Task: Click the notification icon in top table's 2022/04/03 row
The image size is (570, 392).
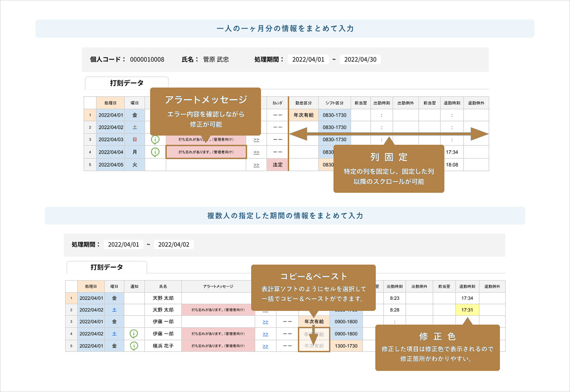Action: coord(155,140)
